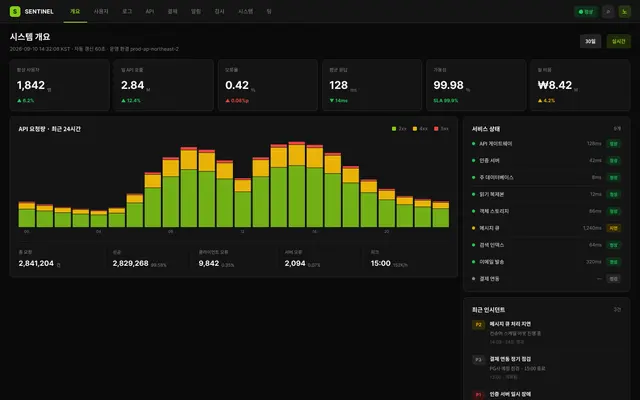The image size is (640, 400).
Task: Toggle the green 2xx legend swatch
Action: click(x=394, y=129)
